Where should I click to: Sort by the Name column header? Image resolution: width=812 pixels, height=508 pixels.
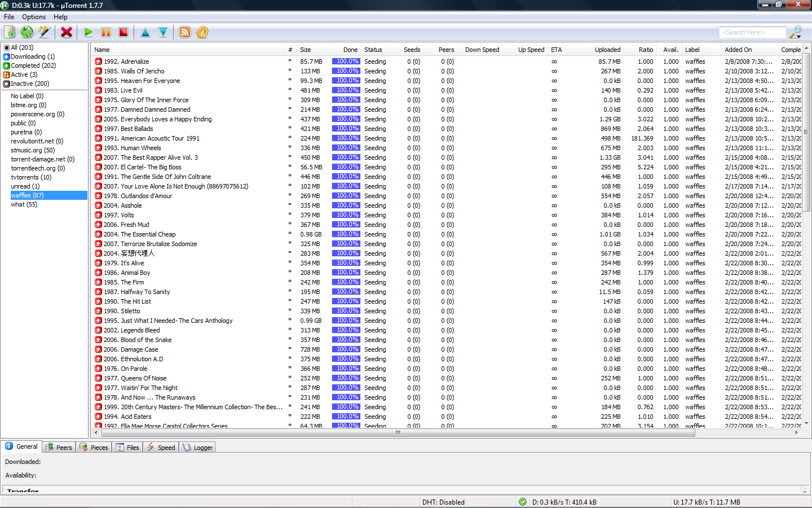(x=188, y=50)
